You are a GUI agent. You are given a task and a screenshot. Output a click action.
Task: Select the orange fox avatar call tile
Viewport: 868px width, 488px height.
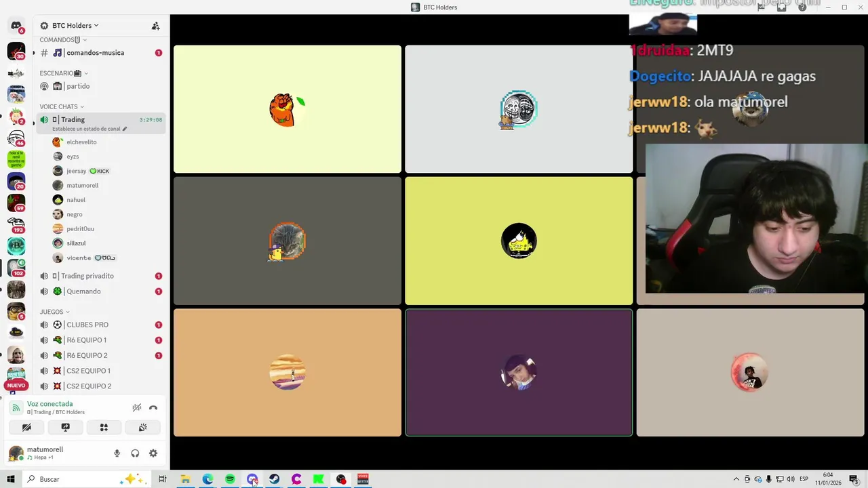pyautogui.click(x=288, y=109)
